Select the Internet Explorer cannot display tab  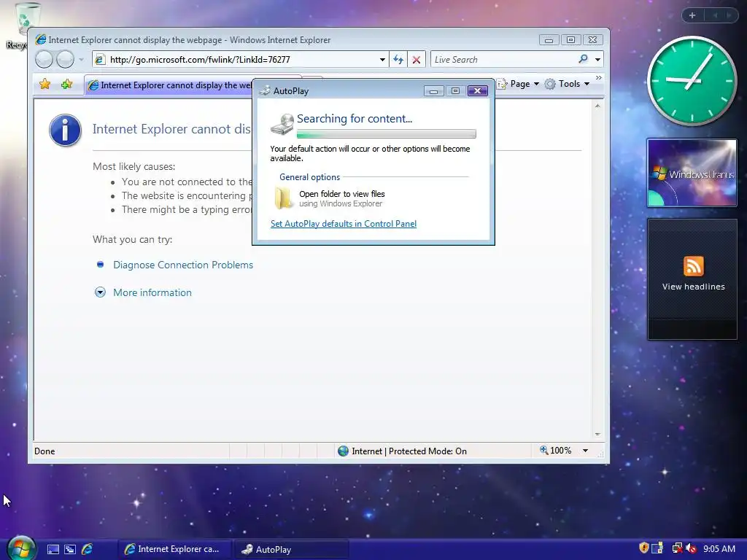[x=169, y=85]
